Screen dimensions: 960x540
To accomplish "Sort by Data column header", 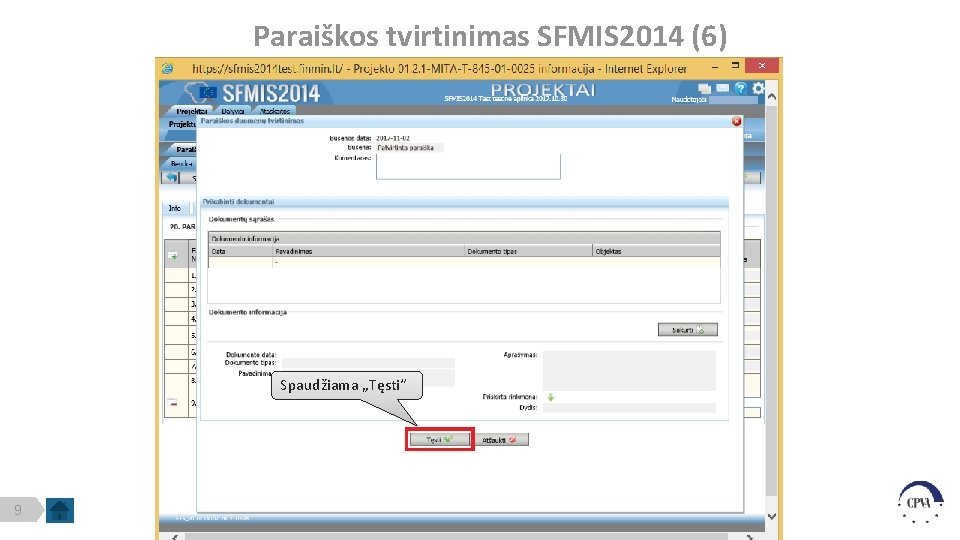I will tap(241, 252).
